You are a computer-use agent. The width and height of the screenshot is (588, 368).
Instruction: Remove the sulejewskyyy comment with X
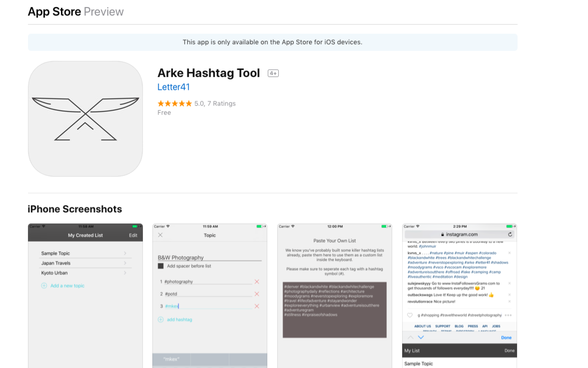509,283
